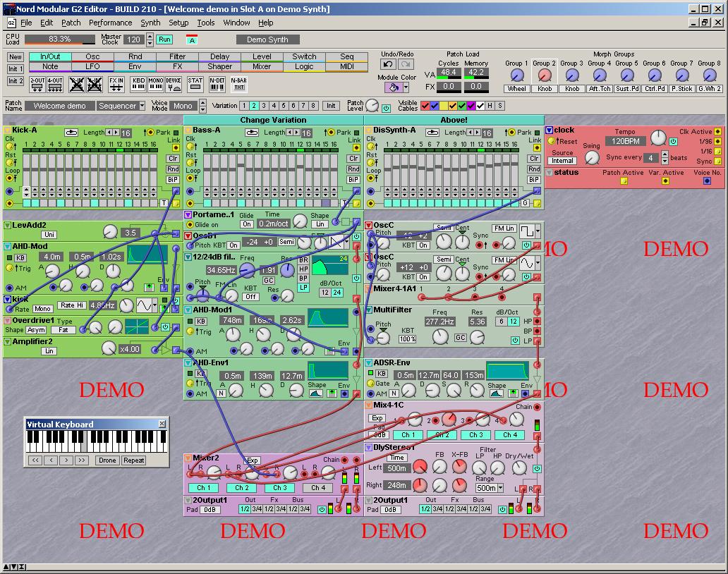
Task: Toggle the Run master clock button
Action: 164,39
